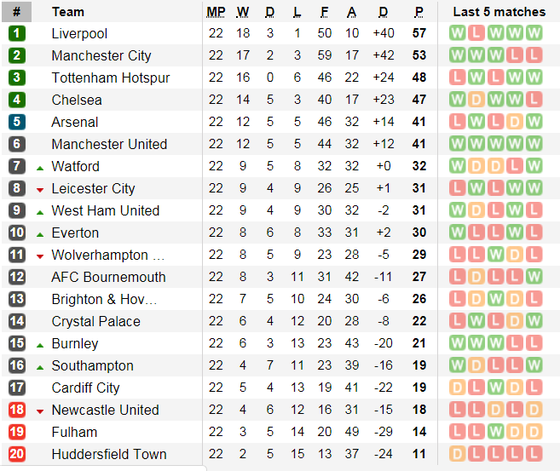Click Chelsea's orange draw badge in last matches
Viewport: 560px width, 471px height.
(x=476, y=100)
